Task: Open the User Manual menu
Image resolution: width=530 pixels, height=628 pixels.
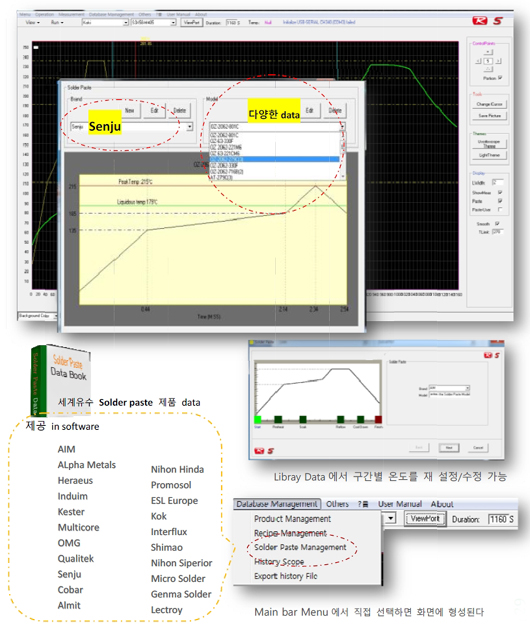Action: [x=400, y=504]
